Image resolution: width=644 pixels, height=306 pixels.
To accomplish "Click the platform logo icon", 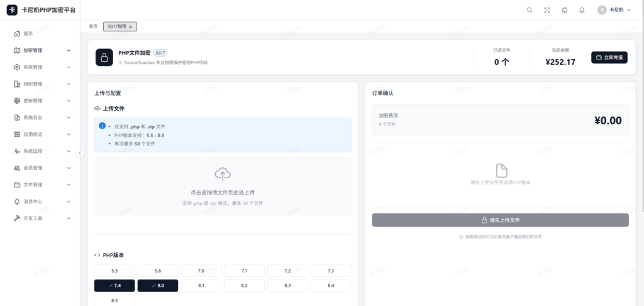I will click(12, 10).
